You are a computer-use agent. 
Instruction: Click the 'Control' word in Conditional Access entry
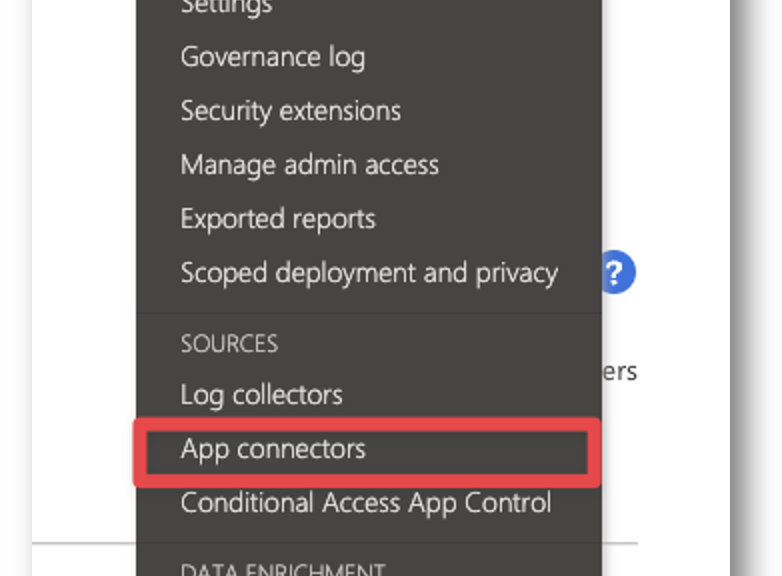pos(508,503)
